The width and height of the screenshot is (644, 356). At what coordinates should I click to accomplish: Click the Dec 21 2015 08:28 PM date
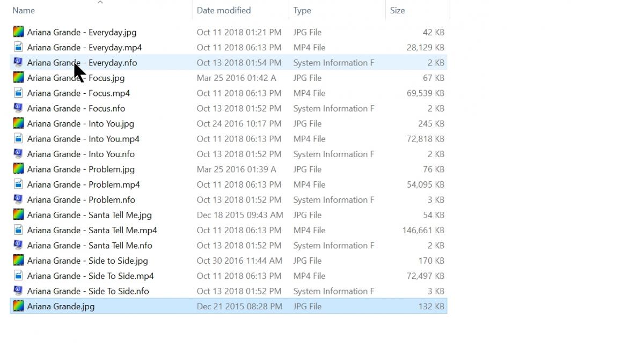tap(239, 306)
